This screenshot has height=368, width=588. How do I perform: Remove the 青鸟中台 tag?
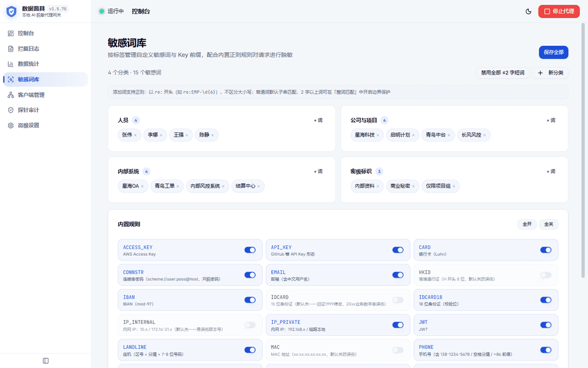[449, 135]
